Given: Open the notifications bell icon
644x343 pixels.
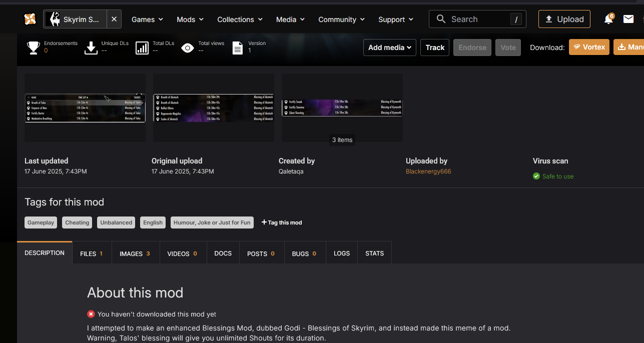Looking at the screenshot, I should pyautogui.click(x=608, y=19).
